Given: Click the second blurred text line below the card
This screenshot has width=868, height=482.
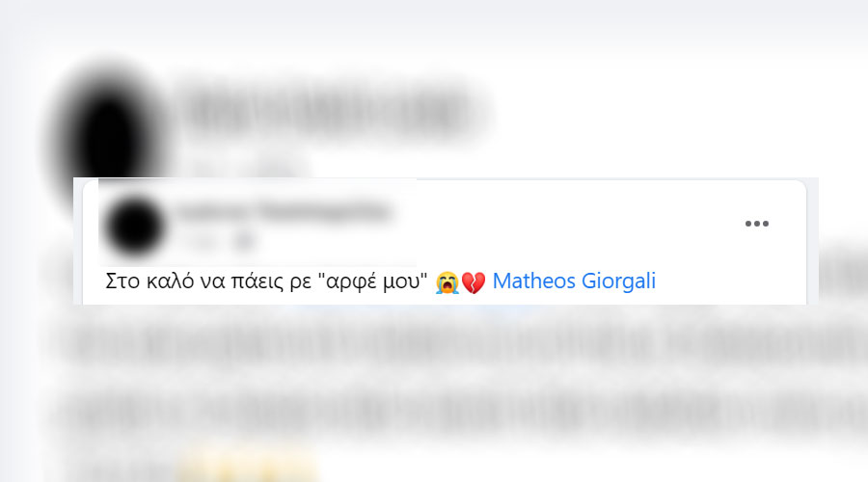Looking at the screenshot, I should [459, 410].
